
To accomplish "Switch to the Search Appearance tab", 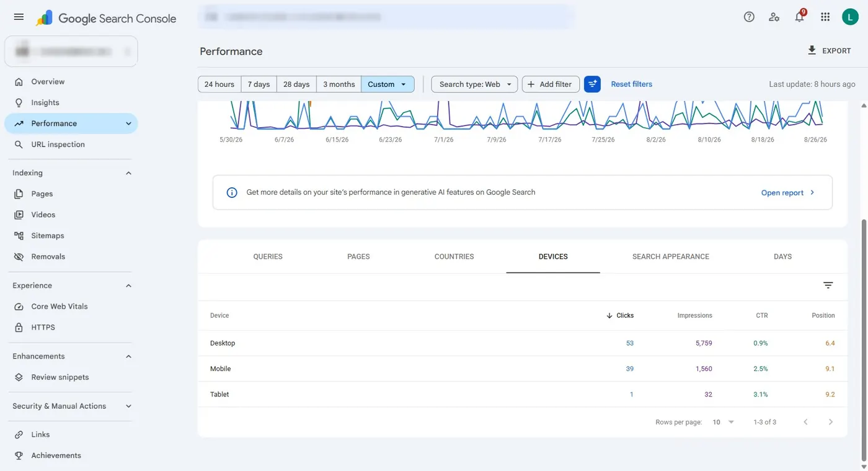I will [671, 256].
